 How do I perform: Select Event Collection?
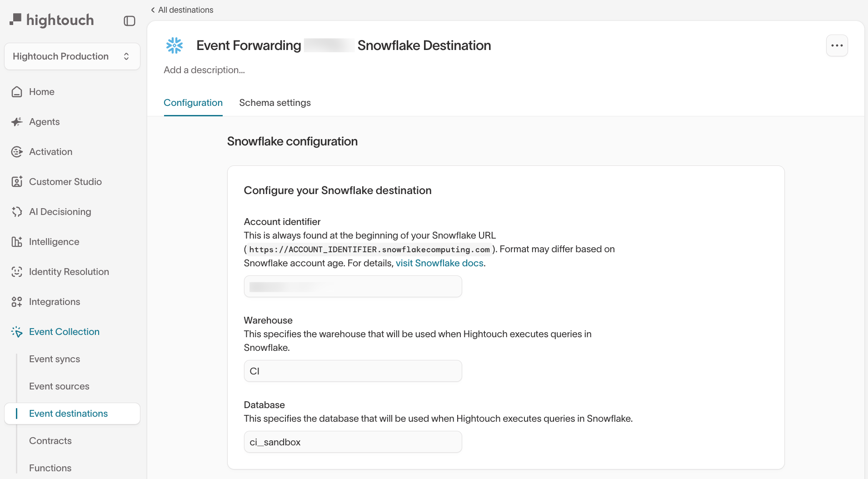[x=64, y=331]
